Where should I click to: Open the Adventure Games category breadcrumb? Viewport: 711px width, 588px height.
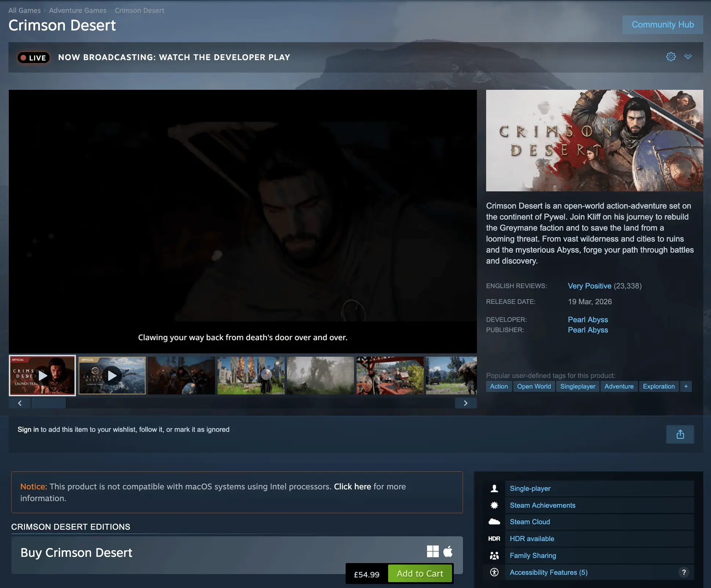click(77, 10)
